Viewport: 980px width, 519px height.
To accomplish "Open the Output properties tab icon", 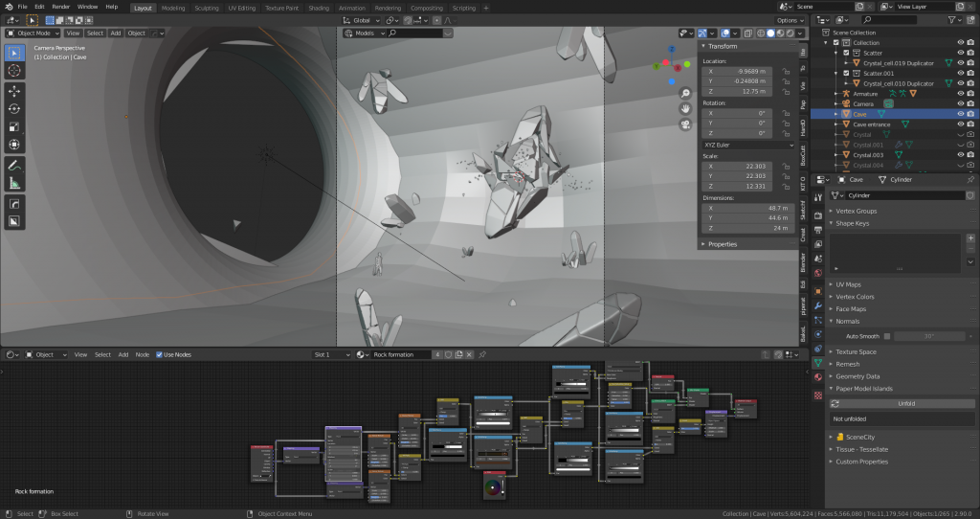I will (x=818, y=230).
